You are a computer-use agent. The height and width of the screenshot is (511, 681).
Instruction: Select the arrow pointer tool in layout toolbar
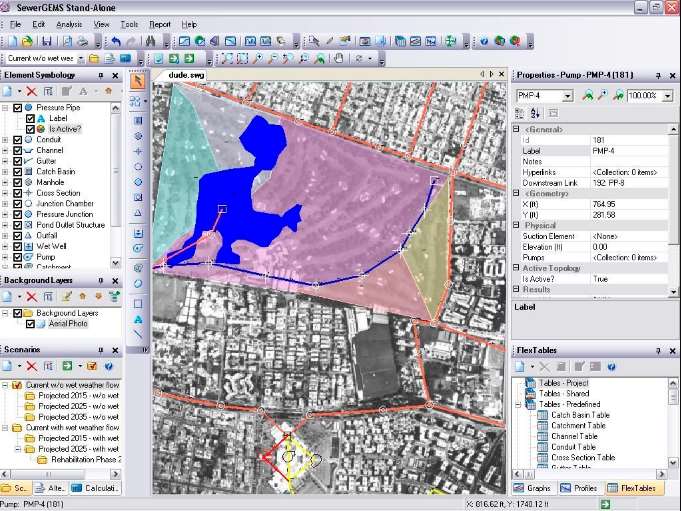pos(138,82)
